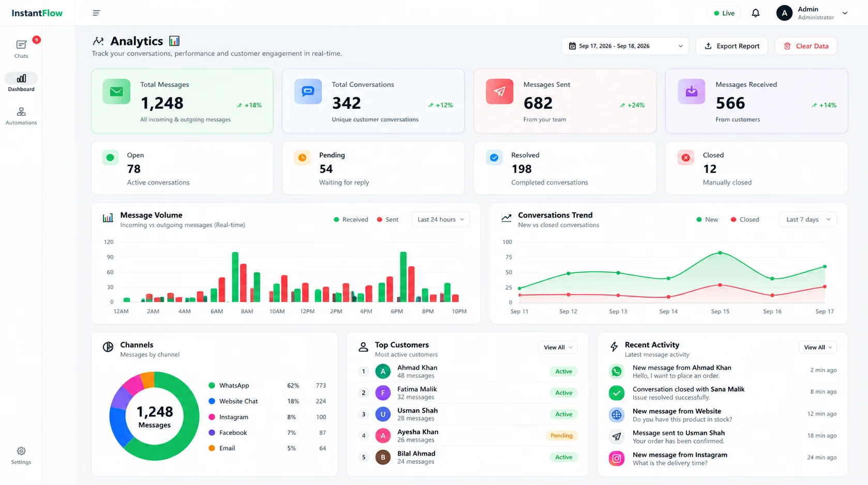
Task: Open the Chats sidebar icon
Action: click(21, 45)
